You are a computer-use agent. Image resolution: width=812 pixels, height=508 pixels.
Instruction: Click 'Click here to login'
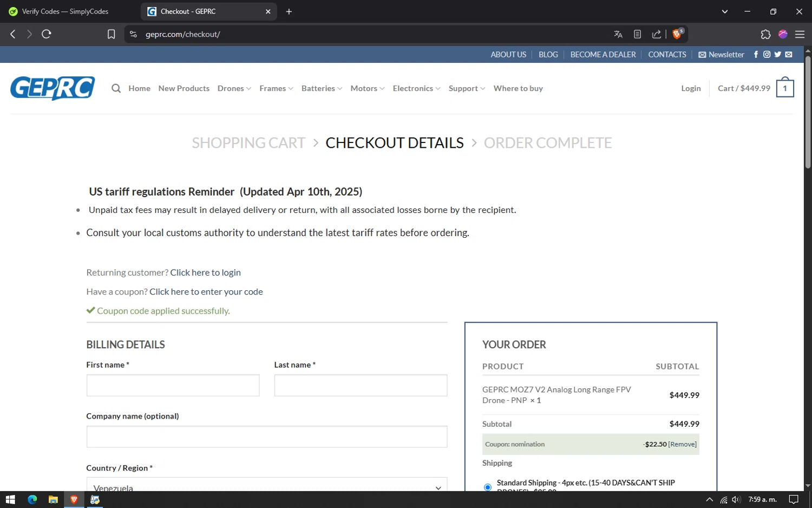[x=205, y=272]
